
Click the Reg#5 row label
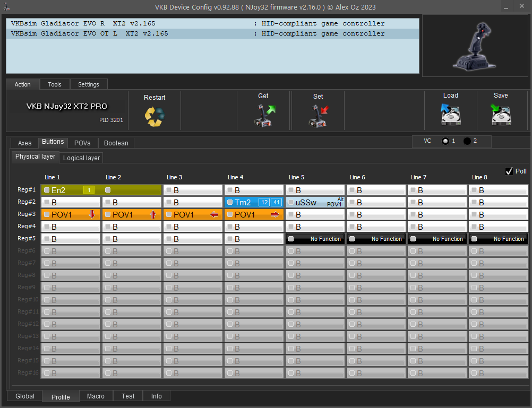[x=27, y=238]
